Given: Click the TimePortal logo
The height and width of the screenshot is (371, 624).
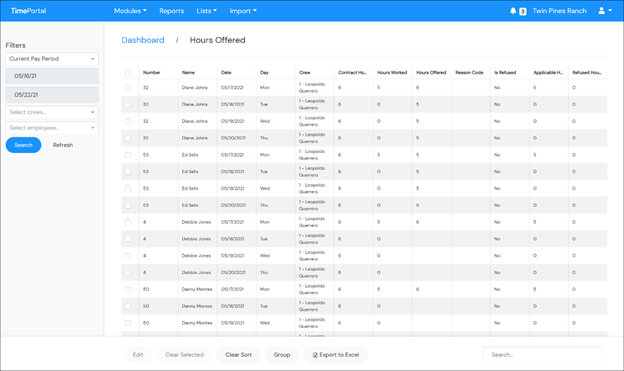Looking at the screenshot, I should click(28, 11).
